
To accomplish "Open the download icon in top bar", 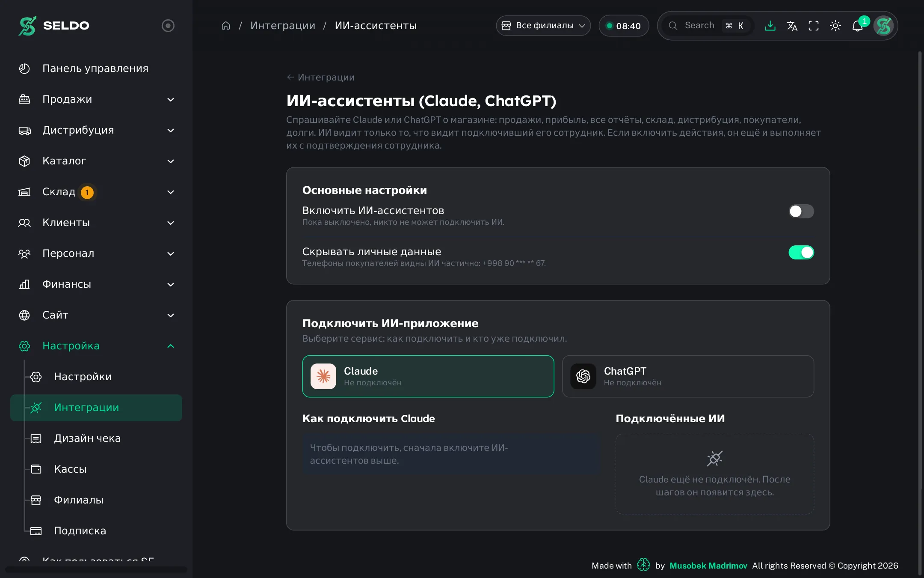I will (770, 26).
